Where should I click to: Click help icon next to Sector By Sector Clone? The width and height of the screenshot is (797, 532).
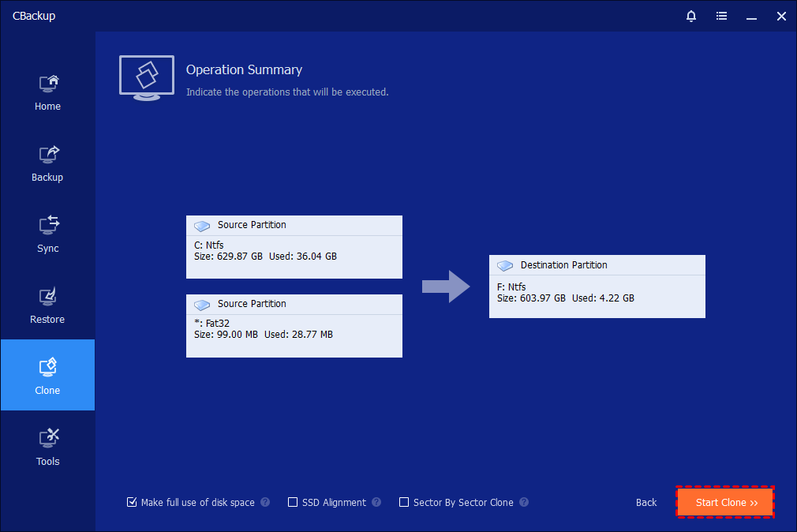click(x=524, y=502)
